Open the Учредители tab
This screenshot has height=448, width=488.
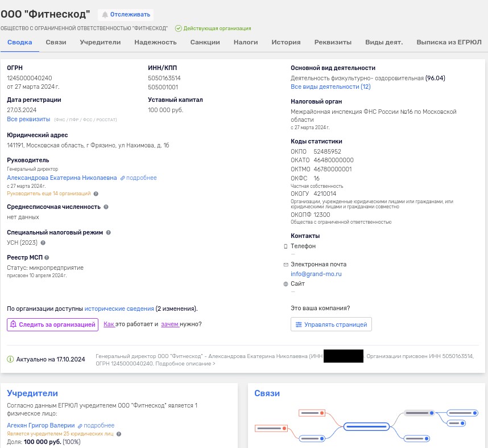pyautogui.click(x=100, y=42)
